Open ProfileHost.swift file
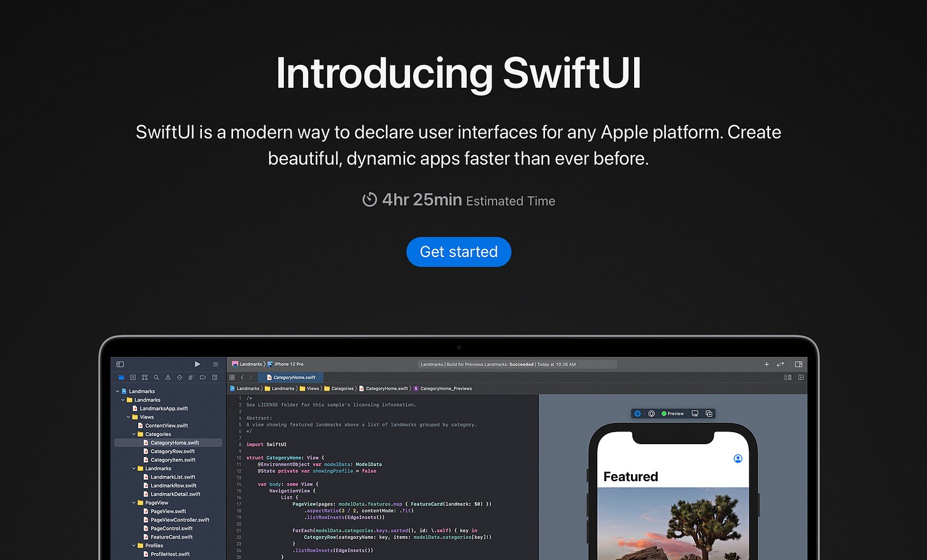Image resolution: width=927 pixels, height=560 pixels. tap(167, 554)
